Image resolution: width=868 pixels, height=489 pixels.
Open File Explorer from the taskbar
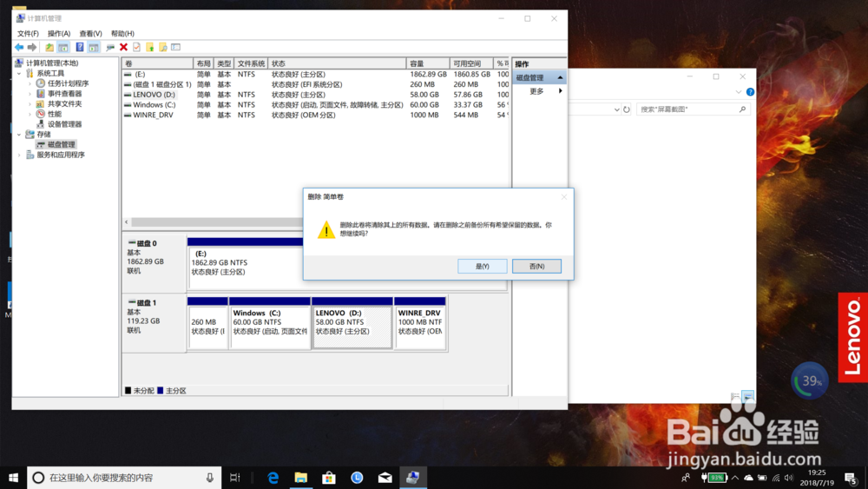[x=300, y=478]
